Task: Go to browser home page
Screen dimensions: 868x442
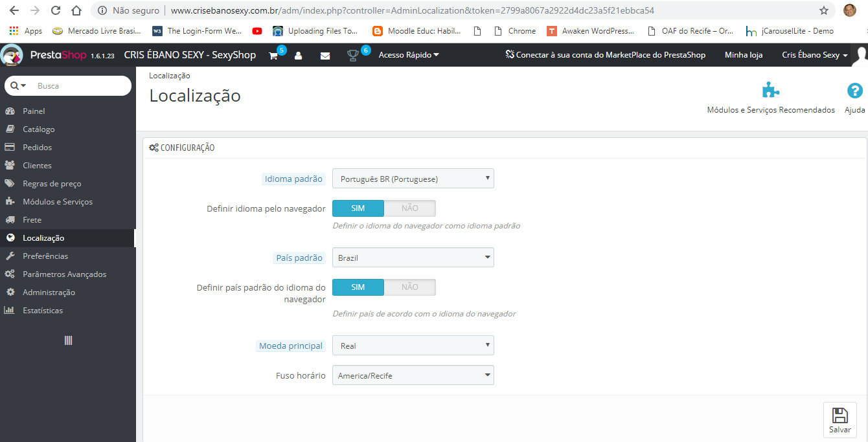Action: pos(76,10)
